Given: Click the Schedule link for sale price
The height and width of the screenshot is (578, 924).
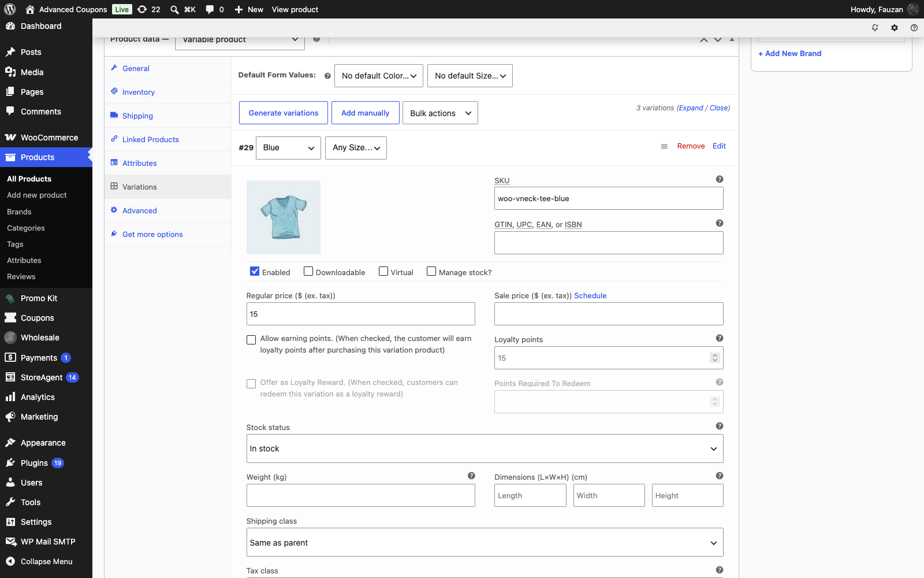Looking at the screenshot, I should click(x=590, y=295).
